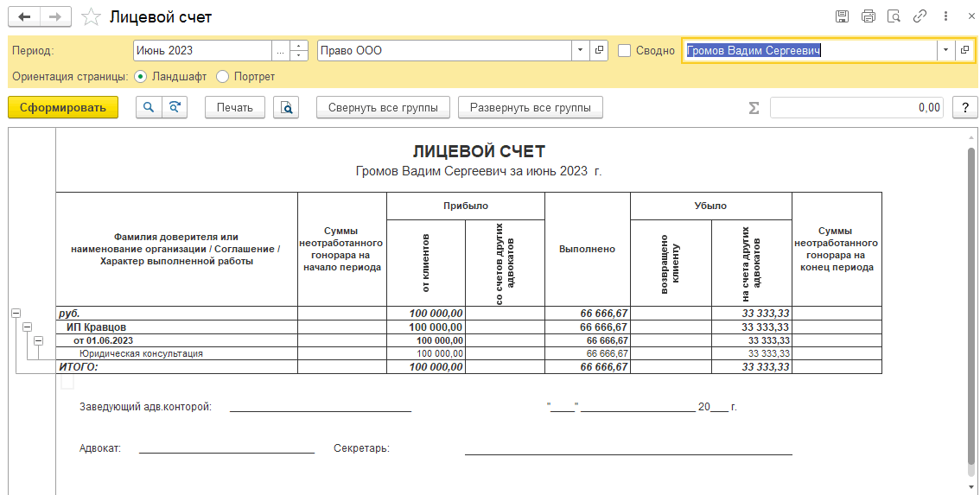
Task: Click the Печать button
Action: click(x=235, y=108)
